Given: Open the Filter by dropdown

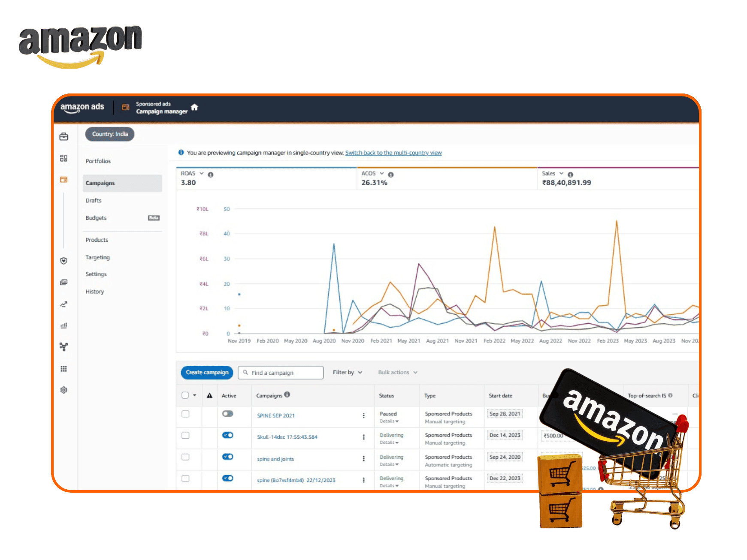Looking at the screenshot, I should tap(348, 372).
